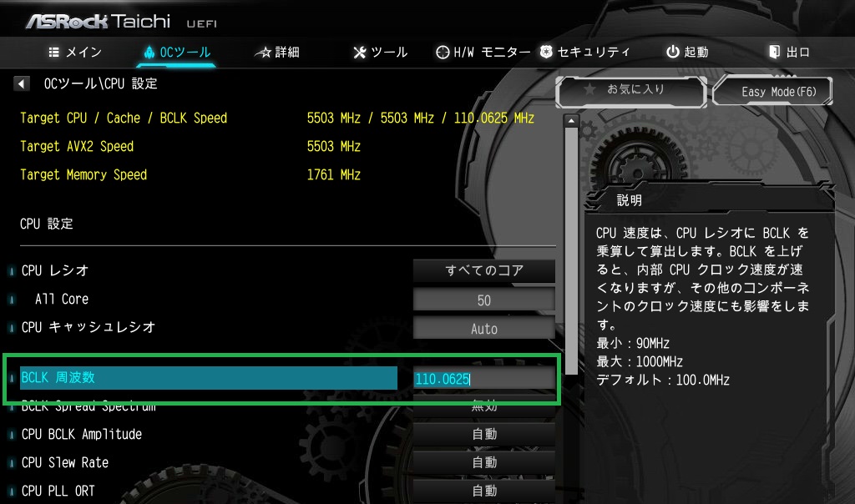Click the OCツール rocket icon
The height and width of the screenshot is (504, 855).
point(149,53)
